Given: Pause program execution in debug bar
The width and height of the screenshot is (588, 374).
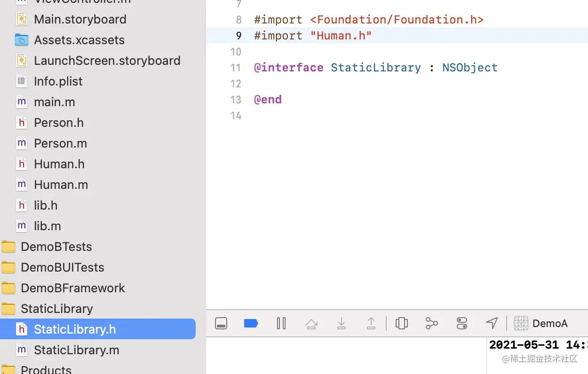Looking at the screenshot, I should coord(281,323).
